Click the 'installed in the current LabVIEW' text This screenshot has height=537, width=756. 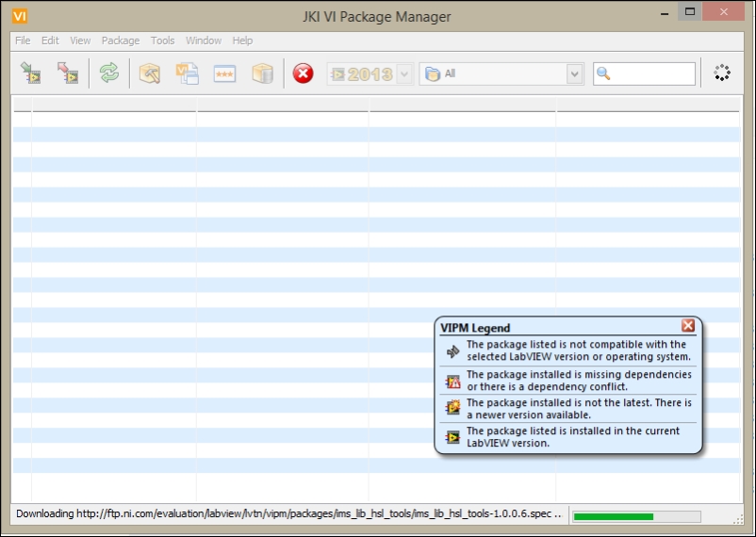(x=573, y=437)
